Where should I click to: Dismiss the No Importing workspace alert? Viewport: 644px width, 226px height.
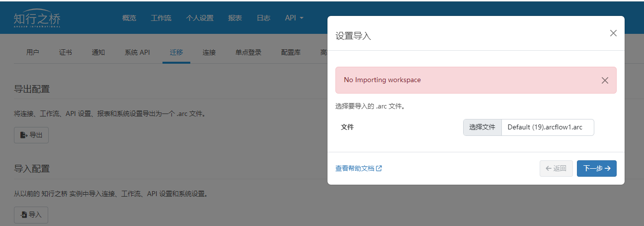tap(605, 80)
